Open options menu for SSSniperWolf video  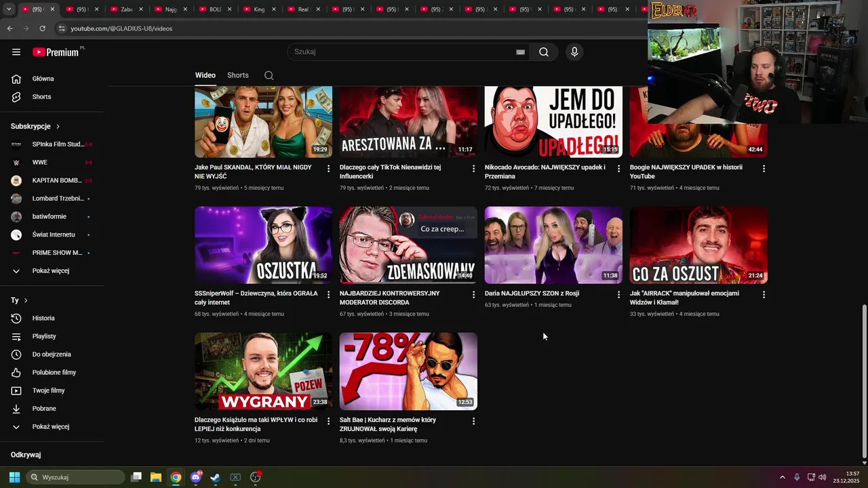328,295
